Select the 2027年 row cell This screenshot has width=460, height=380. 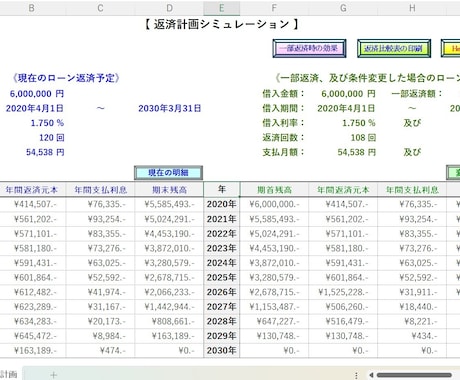click(x=222, y=307)
